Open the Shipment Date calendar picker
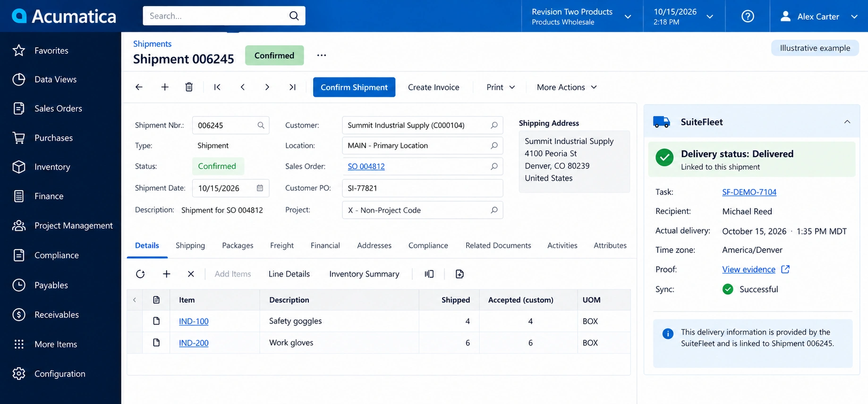The image size is (868, 404). point(260,188)
